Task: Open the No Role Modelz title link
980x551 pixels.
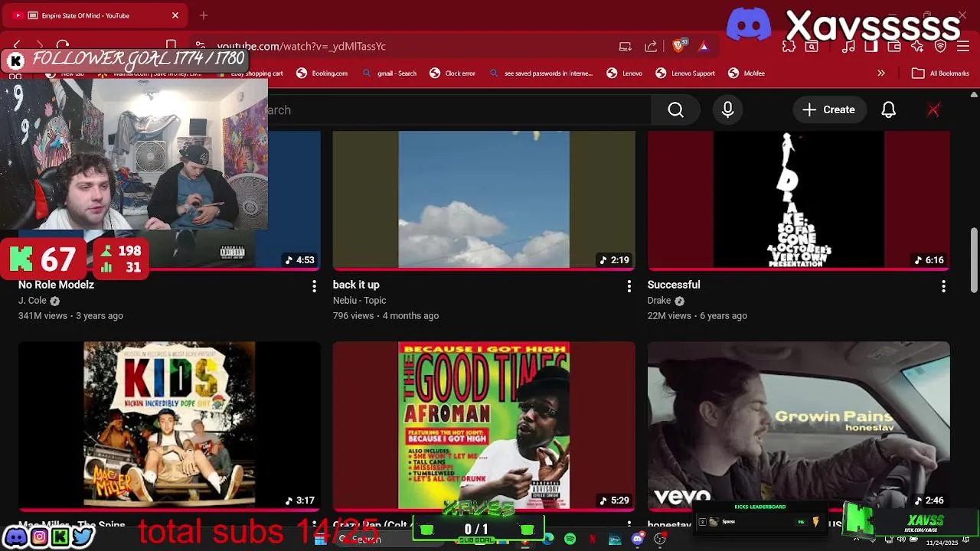Action: (56, 285)
